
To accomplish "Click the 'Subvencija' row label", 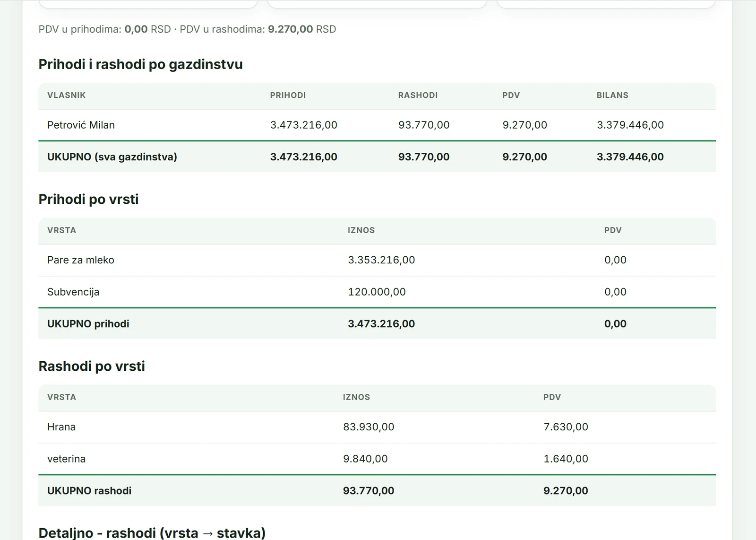I will pyautogui.click(x=73, y=292).
